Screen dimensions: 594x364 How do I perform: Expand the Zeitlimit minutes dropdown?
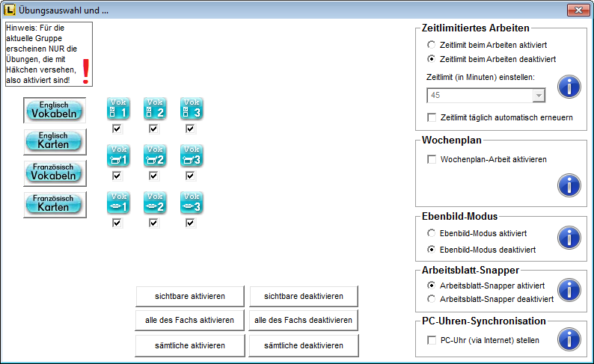pos(538,95)
